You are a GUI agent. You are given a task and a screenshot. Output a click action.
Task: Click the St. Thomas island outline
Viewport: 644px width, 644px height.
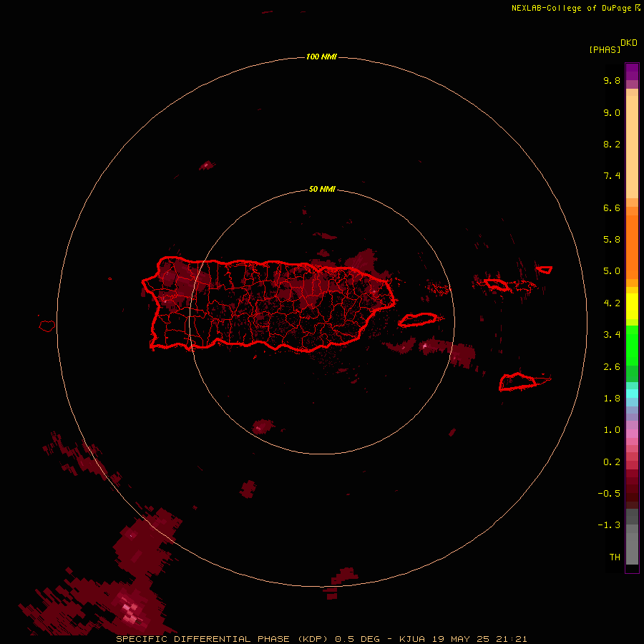[496, 284]
